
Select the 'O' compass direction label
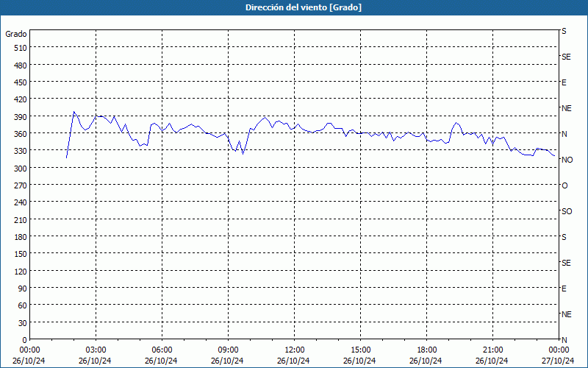(564, 186)
